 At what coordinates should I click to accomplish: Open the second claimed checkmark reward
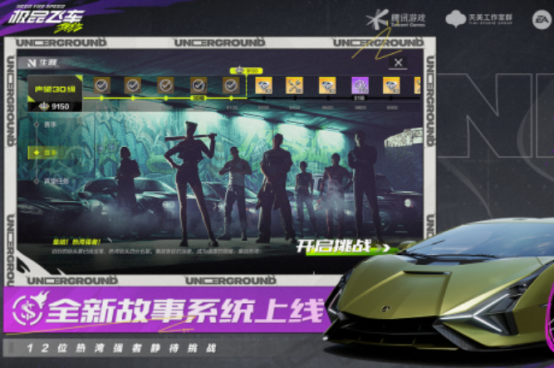(133, 85)
